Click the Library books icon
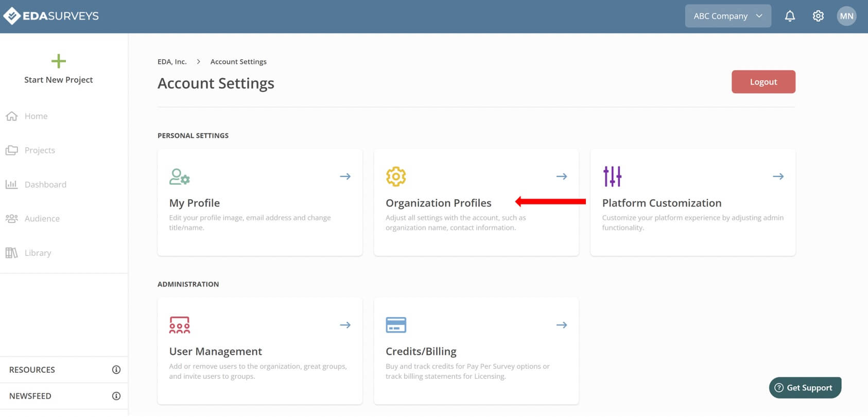 [x=12, y=253]
